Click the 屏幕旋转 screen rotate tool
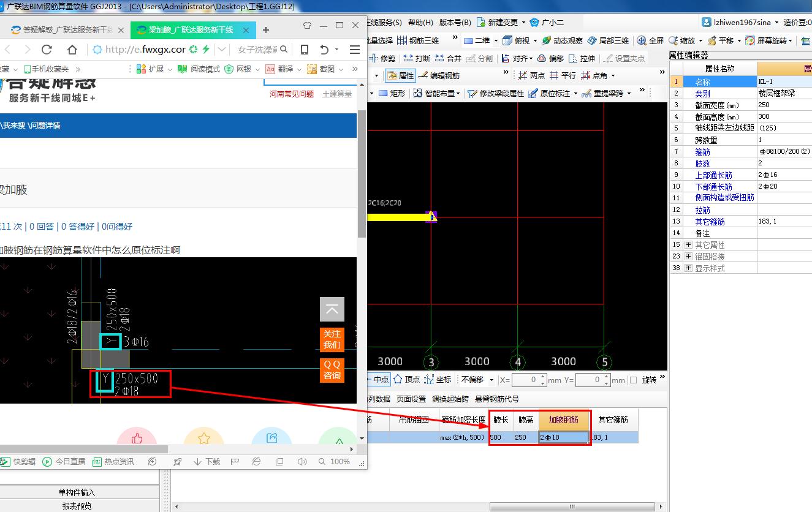 (x=767, y=40)
